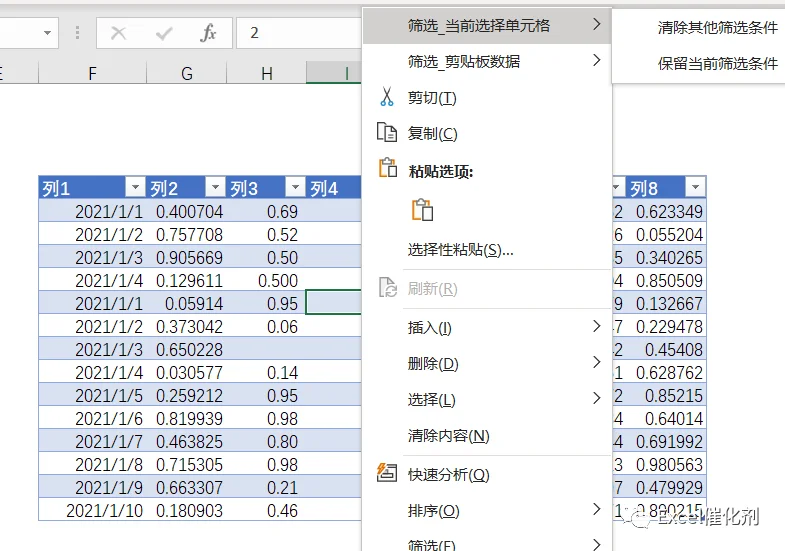
Task: Select column F header
Action: point(92,73)
